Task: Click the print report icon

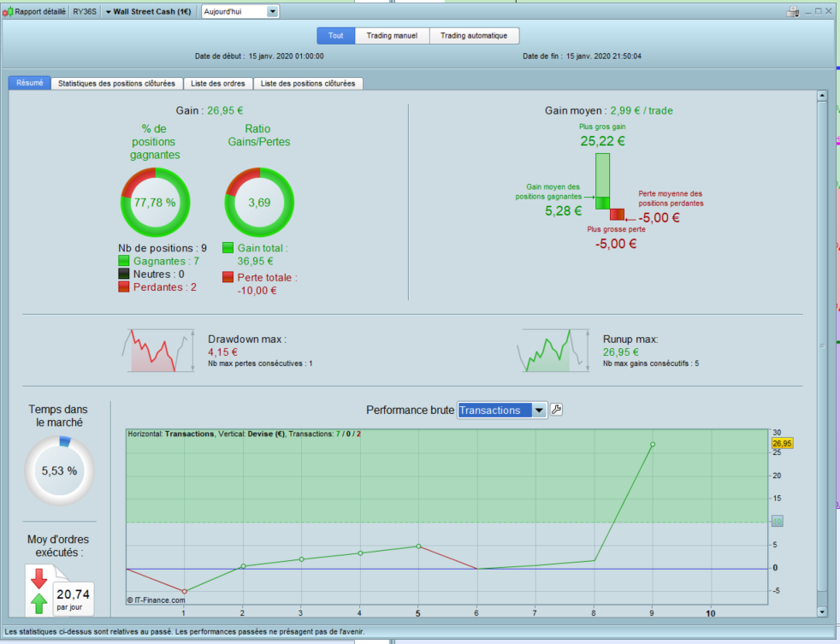Action: [x=793, y=12]
